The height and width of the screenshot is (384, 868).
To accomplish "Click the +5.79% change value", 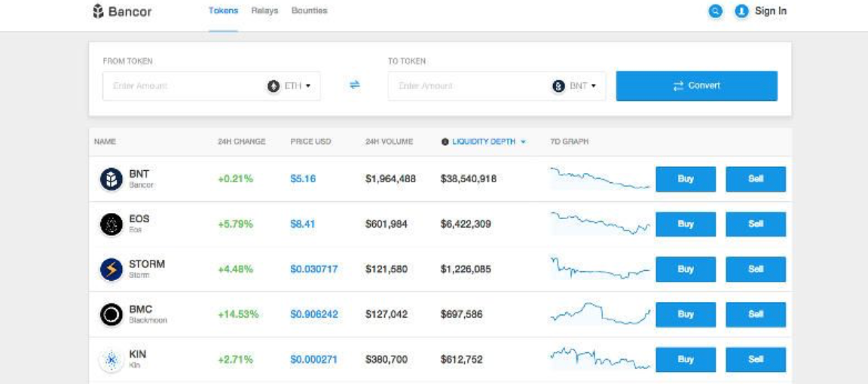I will (235, 224).
